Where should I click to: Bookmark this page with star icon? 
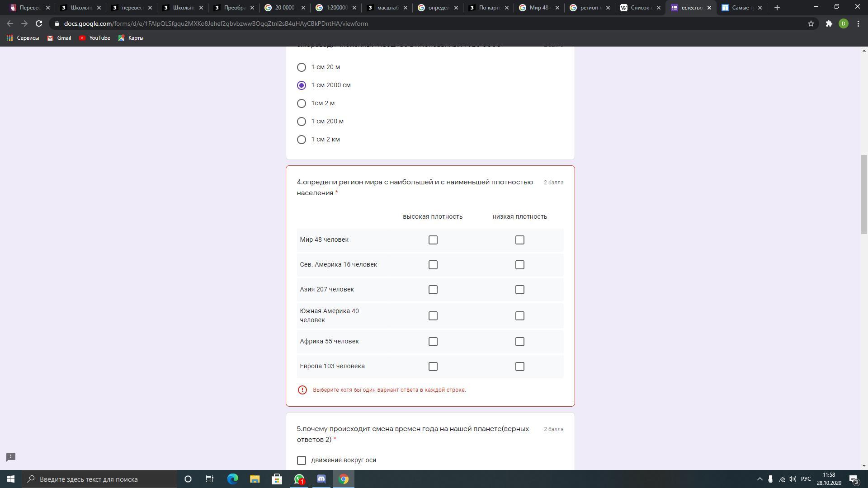811,23
